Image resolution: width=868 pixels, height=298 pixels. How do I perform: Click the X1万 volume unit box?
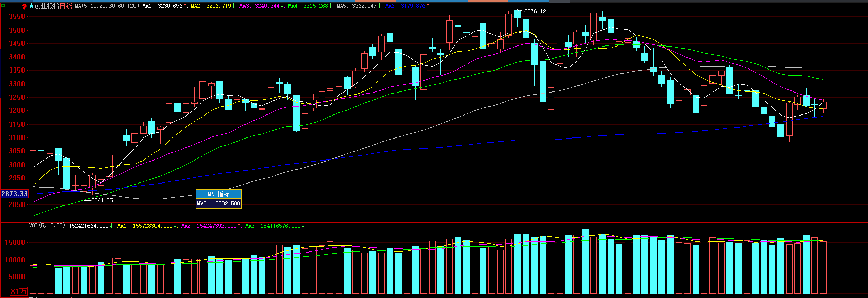18,291
